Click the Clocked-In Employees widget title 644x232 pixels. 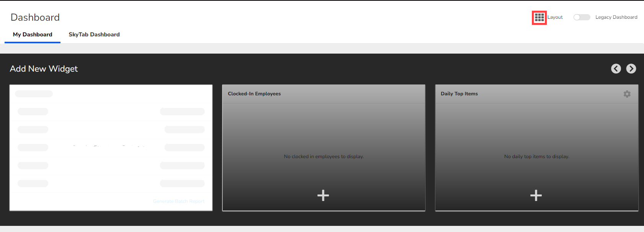(x=254, y=94)
